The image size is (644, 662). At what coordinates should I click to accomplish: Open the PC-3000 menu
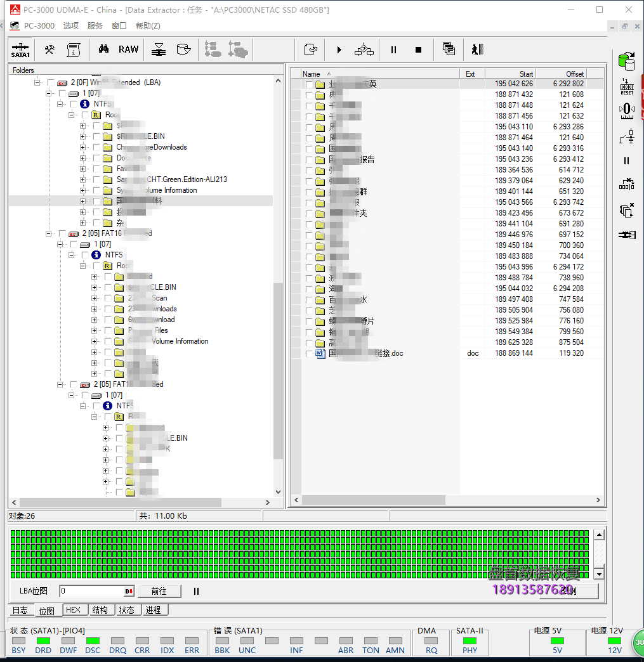39,26
